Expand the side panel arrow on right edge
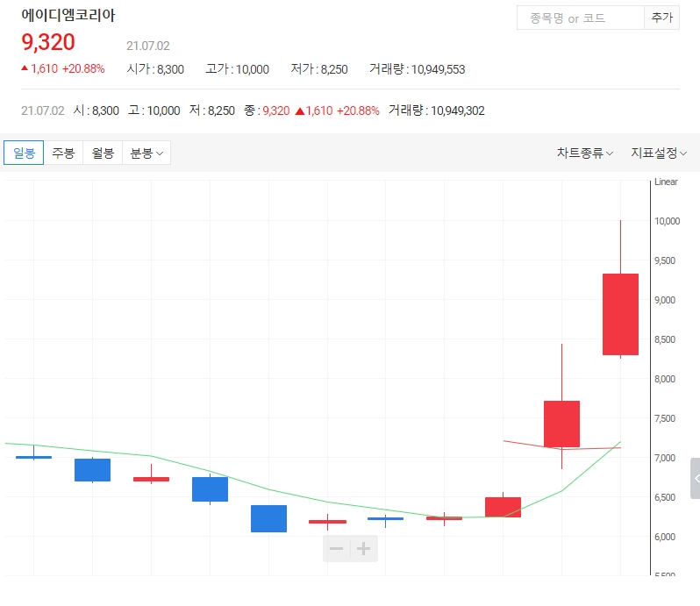Image resolution: width=700 pixels, height=606 pixels. pos(696,478)
